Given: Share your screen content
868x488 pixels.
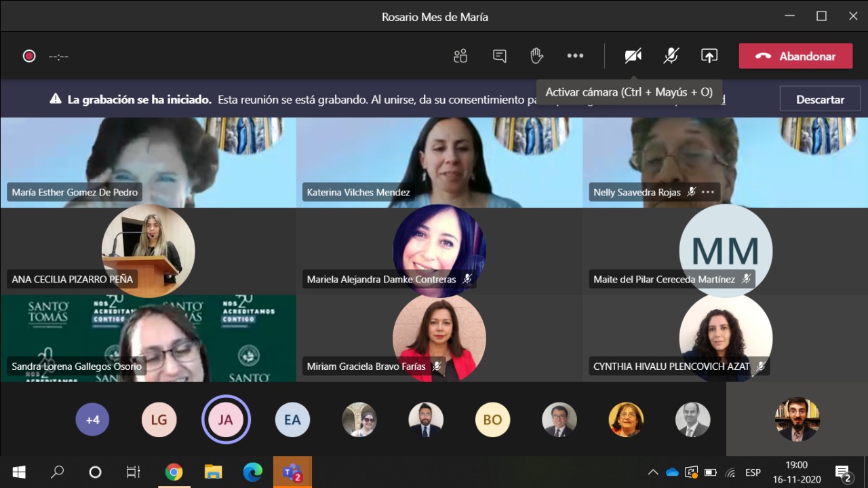Looking at the screenshot, I should [709, 56].
